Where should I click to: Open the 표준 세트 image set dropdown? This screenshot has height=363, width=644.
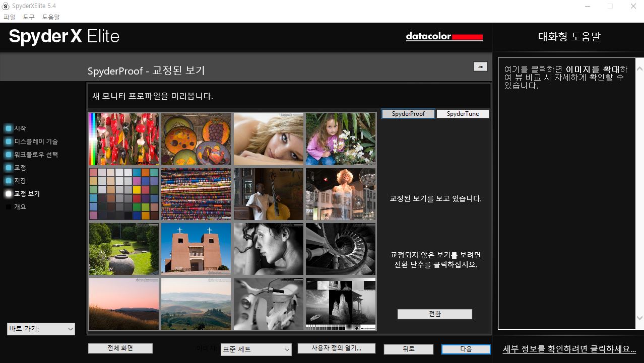point(256,349)
